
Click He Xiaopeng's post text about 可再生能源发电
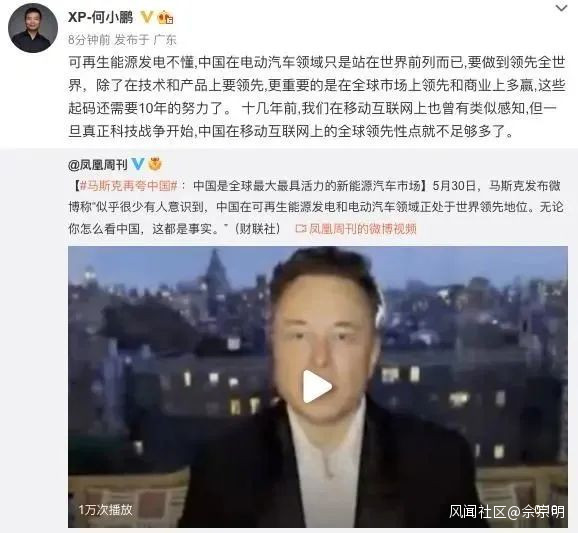317,97
